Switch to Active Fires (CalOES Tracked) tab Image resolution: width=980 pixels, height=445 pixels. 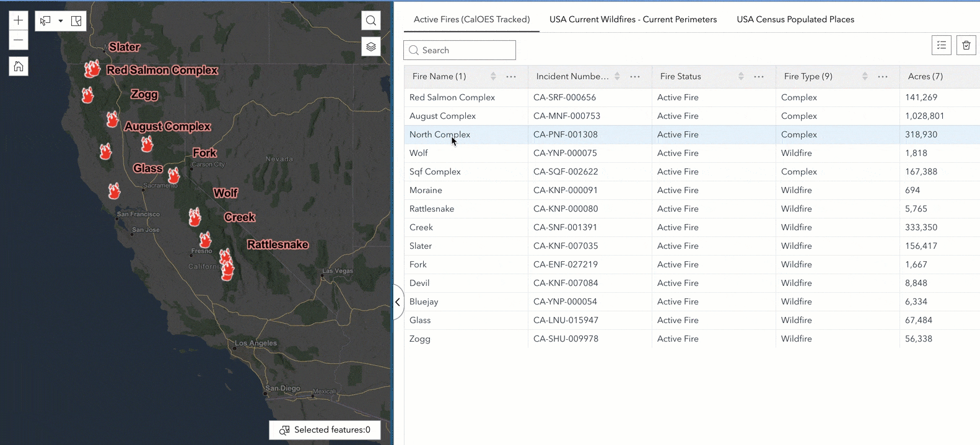(471, 19)
